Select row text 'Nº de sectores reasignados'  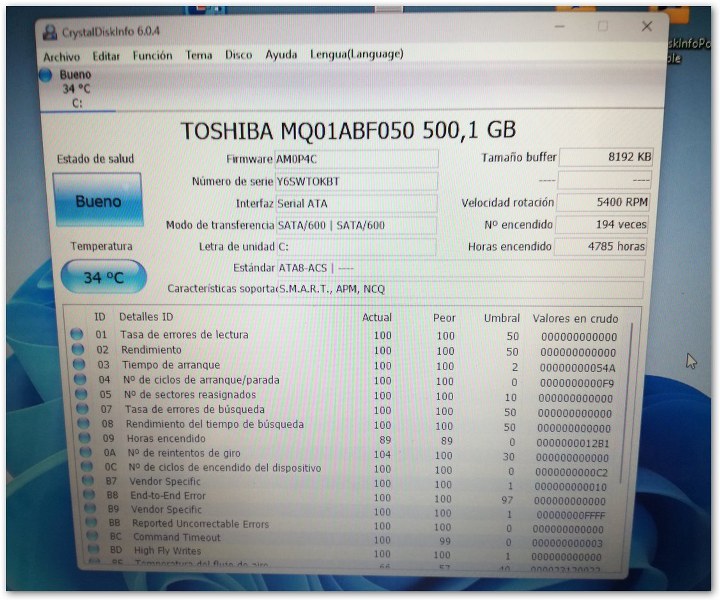[190, 395]
